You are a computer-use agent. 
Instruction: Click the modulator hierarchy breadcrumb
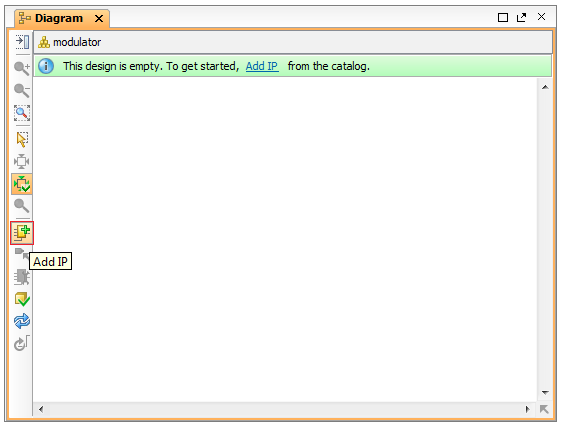[x=70, y=42]
